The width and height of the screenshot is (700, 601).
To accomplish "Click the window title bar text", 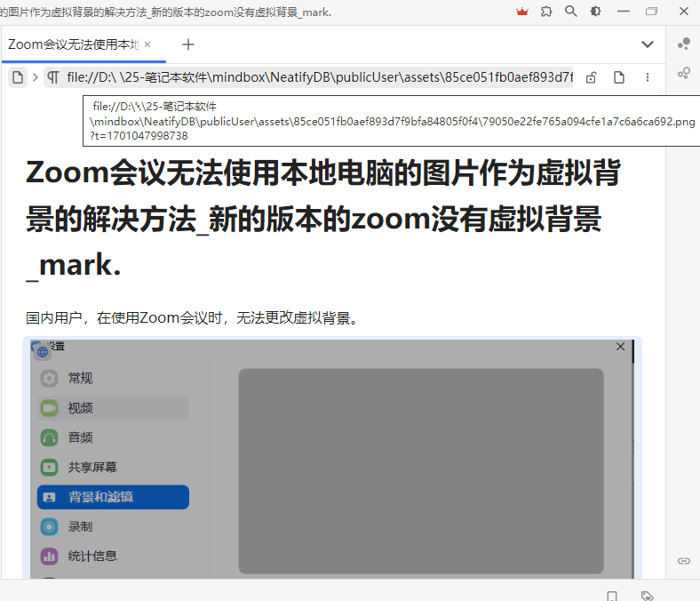I will pos(165,12).
